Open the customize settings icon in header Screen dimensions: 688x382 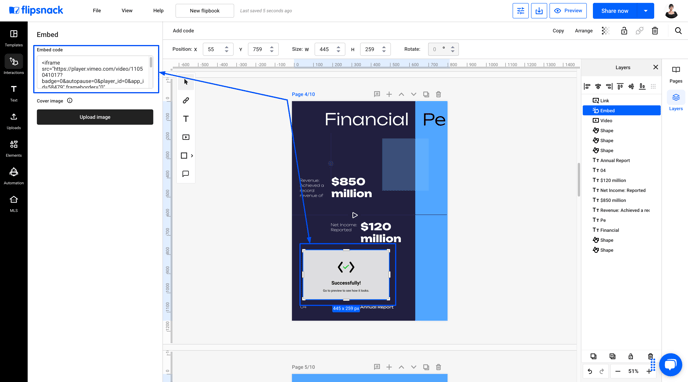pyautogui.click(x=520, y=11)
